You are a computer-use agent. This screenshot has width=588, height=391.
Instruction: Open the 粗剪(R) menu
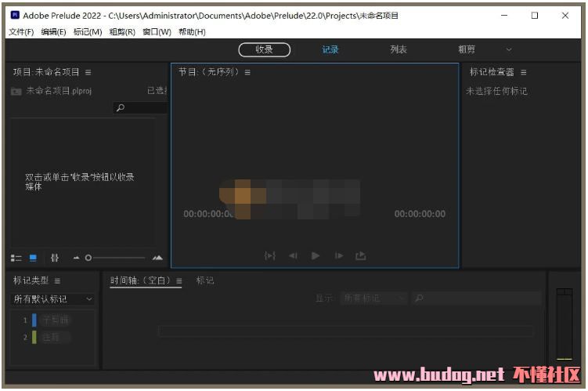pos(122,32)
